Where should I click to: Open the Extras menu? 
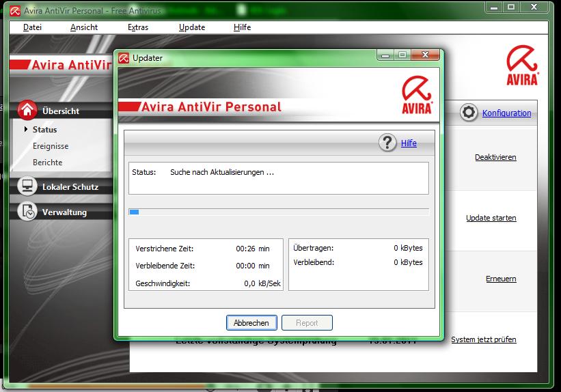(x=138, y=27)
